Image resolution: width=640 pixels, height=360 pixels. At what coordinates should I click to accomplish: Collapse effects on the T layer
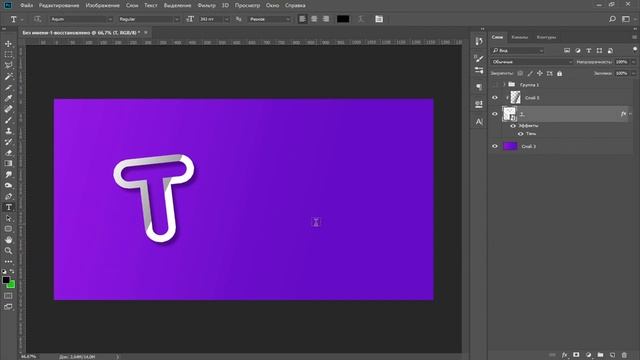point(631,114)
